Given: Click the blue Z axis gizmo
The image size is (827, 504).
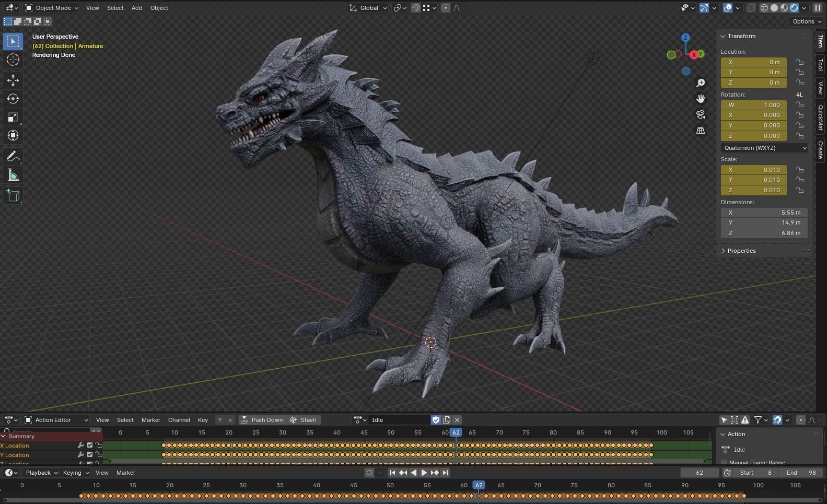Looking at the screenshot, I should pyautogui.click(x=685, y=38).
